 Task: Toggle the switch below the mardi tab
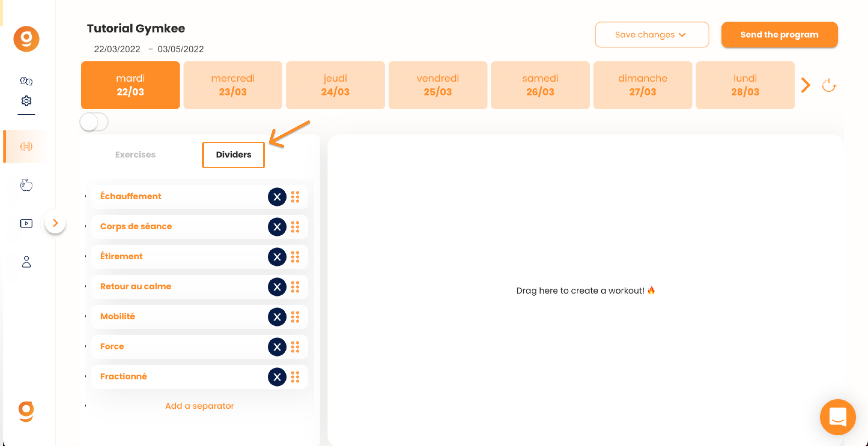point(94,122)
